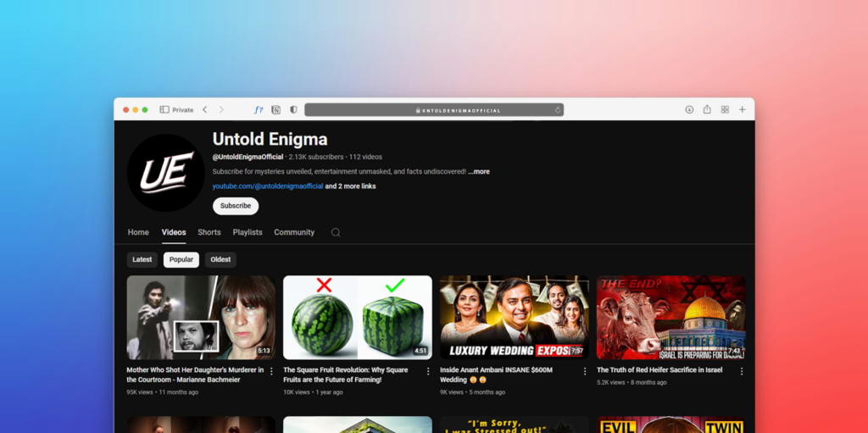Click the address bar field
This screenshot has height=433, width=868.
click(x=434, y=109)
